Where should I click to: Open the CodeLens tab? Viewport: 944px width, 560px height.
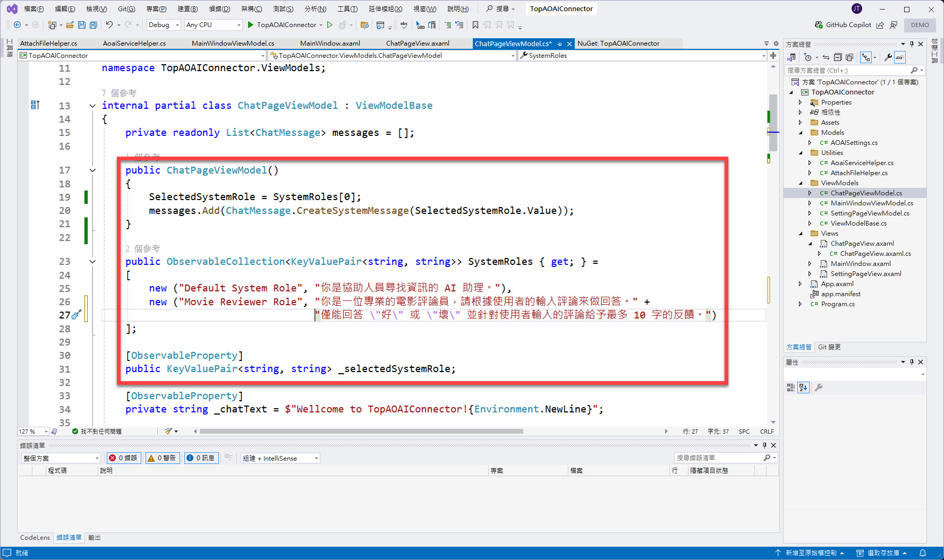[35, 538]
